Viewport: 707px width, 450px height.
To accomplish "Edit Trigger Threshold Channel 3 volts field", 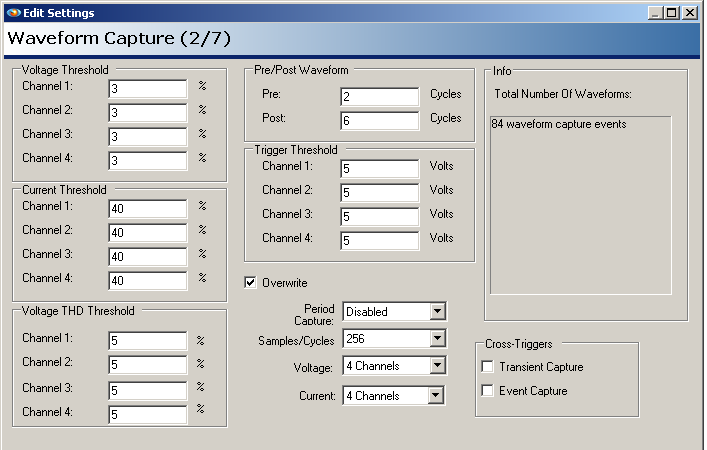I will [x=380, y=216].
